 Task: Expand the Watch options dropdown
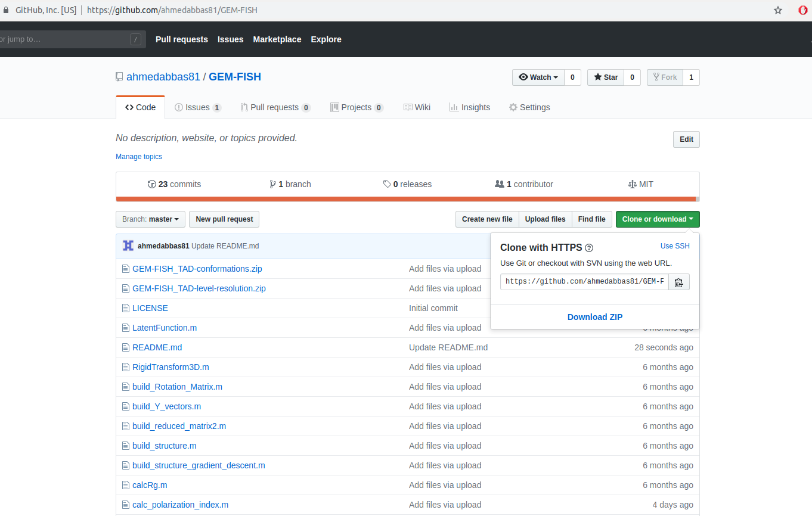(x=538, y=77)
